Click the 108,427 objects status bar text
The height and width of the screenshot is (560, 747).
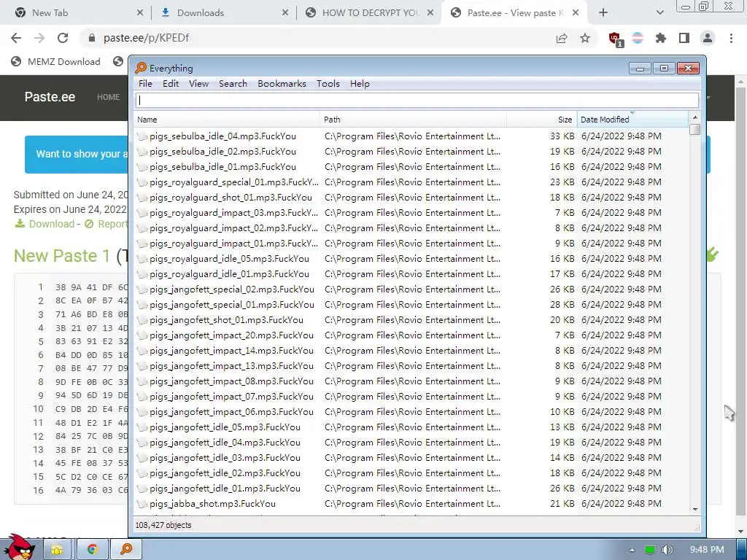coord(163,525)
